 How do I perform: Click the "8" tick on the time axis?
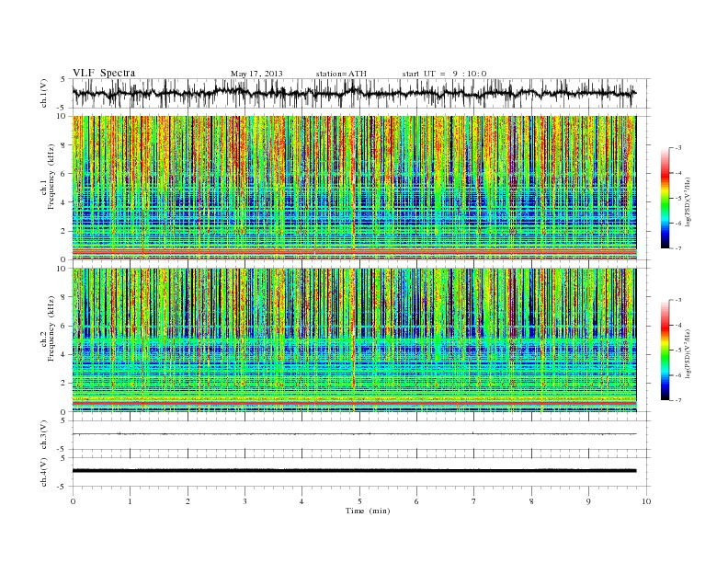[x=531, y=501]
